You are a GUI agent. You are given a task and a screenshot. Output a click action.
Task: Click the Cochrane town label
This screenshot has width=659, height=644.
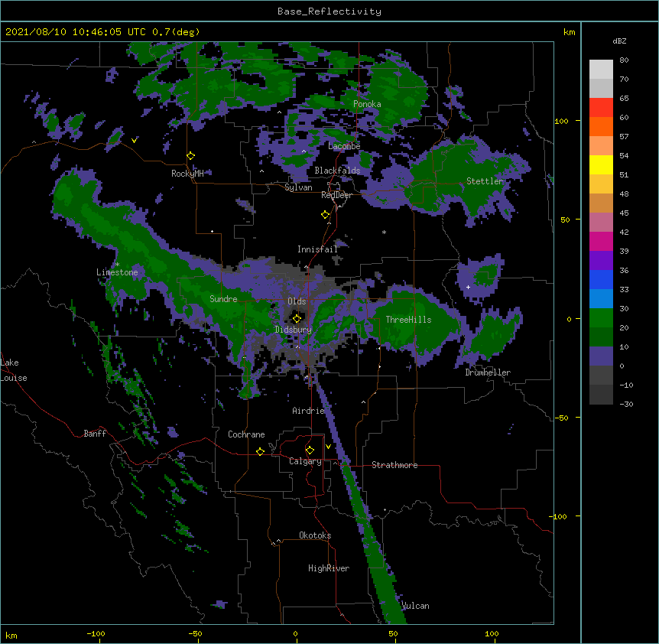tap(246, 434)
